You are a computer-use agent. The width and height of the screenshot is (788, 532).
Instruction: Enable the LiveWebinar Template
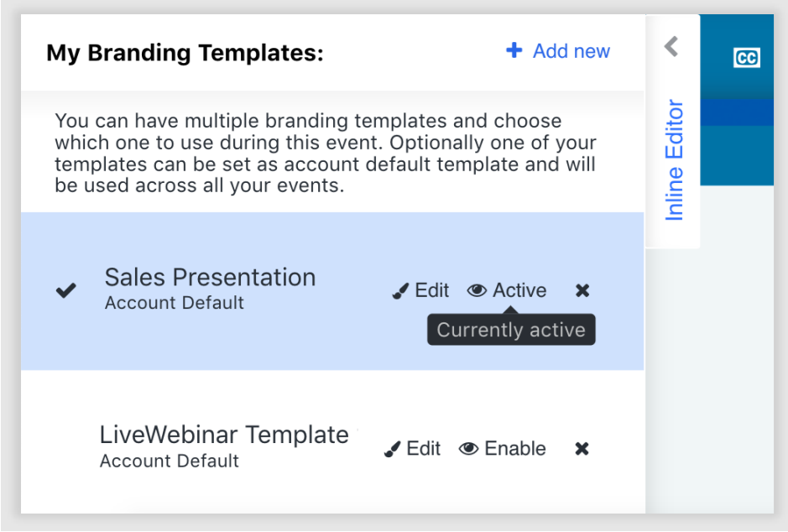pos(514,449)
